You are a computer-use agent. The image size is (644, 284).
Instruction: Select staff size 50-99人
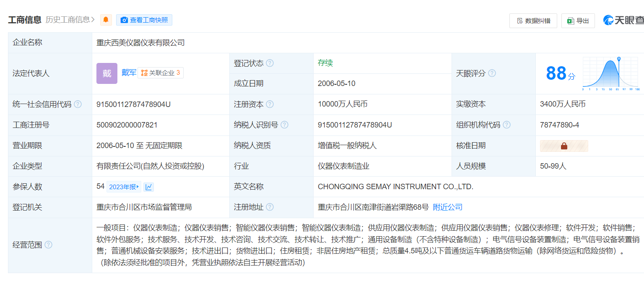553,166
